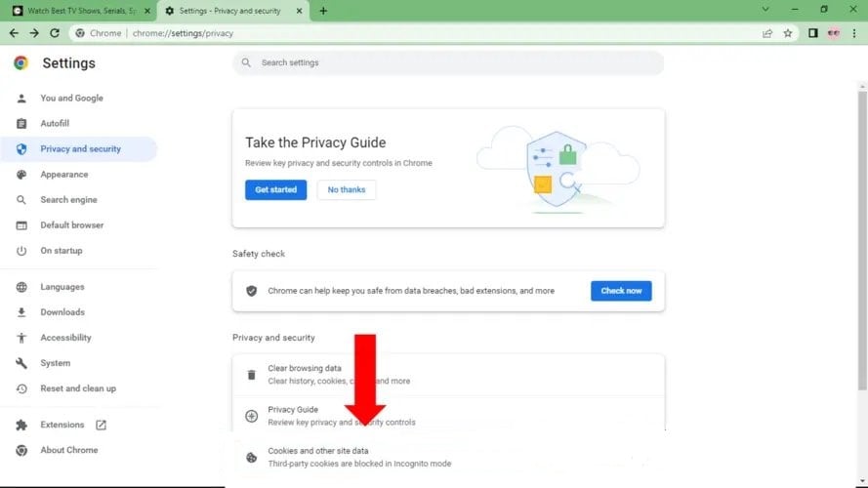This screenshot has width=868, height=488.
Task: Close the Watch Best TV Shows tab
Action: coord(147,11)
